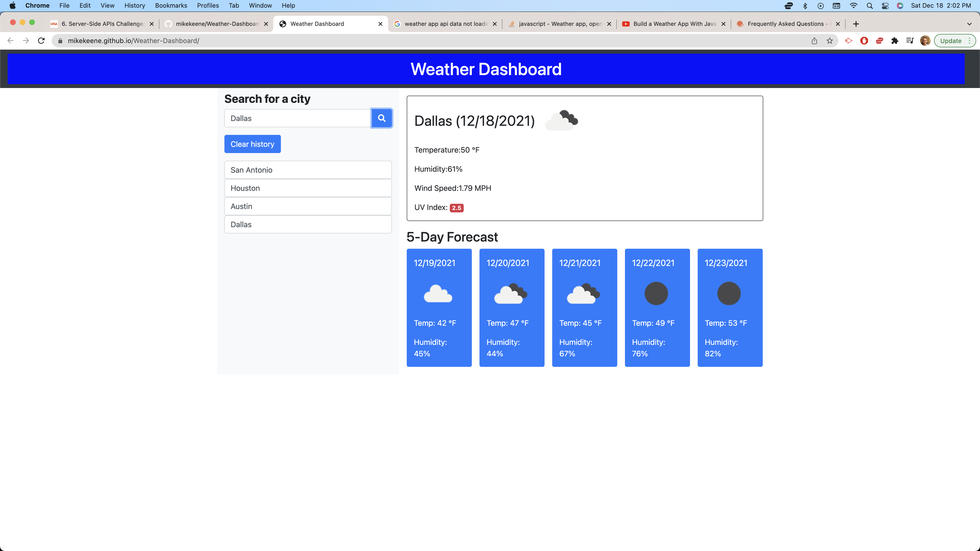Screen dimensions: 980x551
Task: Open the History menu
Action: pos(135,5)
